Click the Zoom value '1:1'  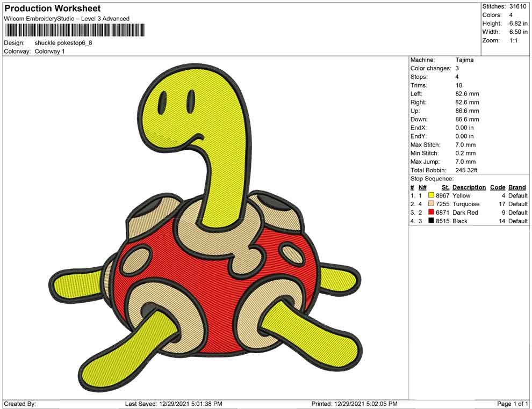[x=513, y=40]
